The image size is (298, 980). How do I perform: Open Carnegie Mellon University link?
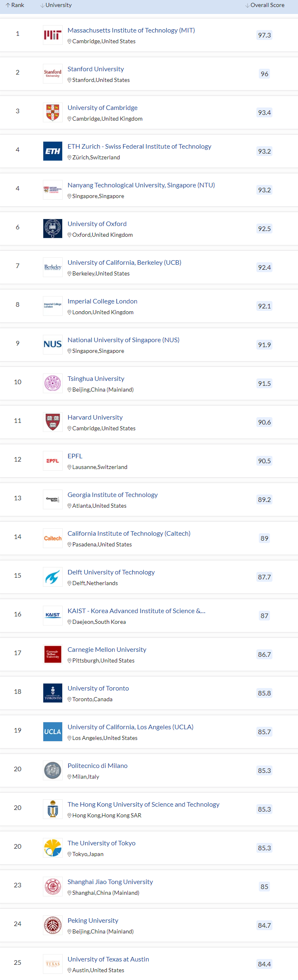click(107, 650)
